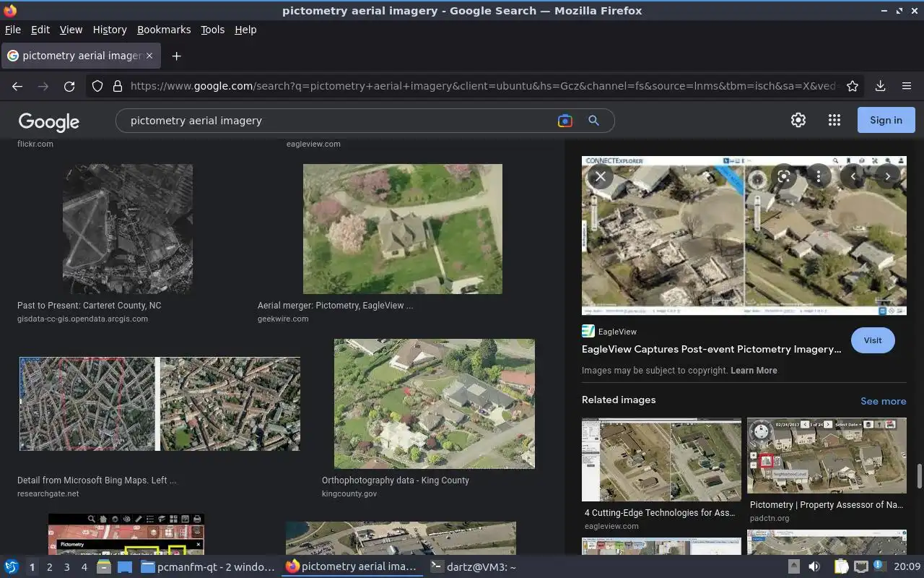Switch to pcmanfm-qt window in taskbar

[208, 567]
